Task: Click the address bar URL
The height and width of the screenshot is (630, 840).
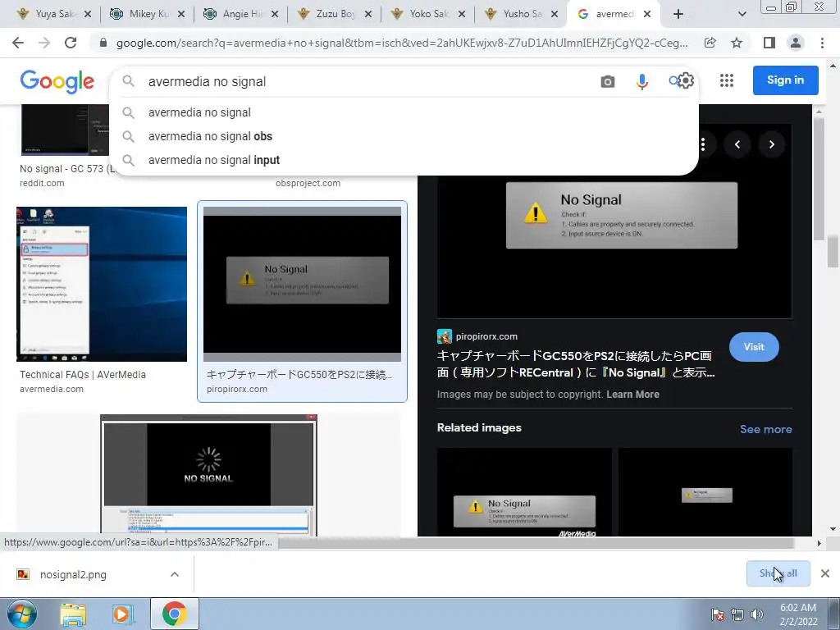Action: [x=402, y=43]
